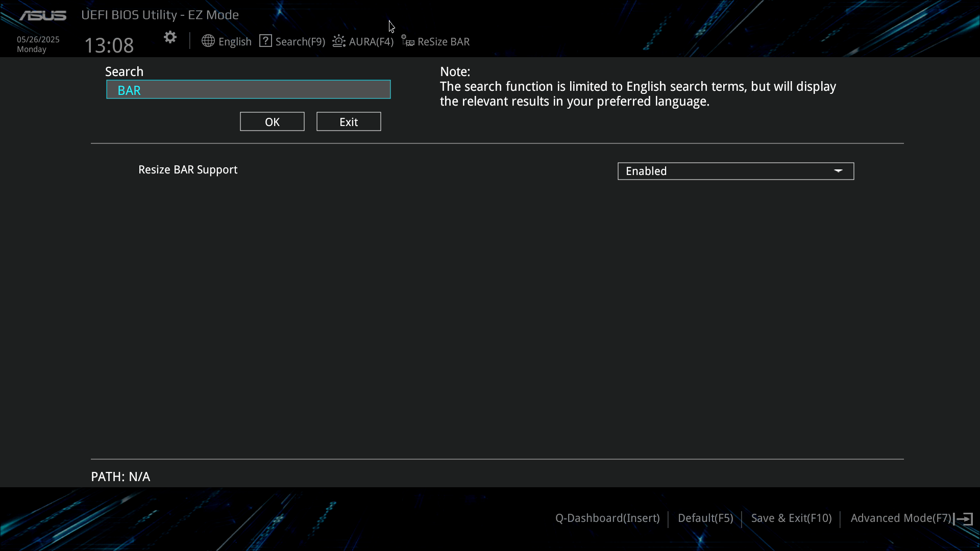
Task: Click the globe language icon
Action: point(208,41)
